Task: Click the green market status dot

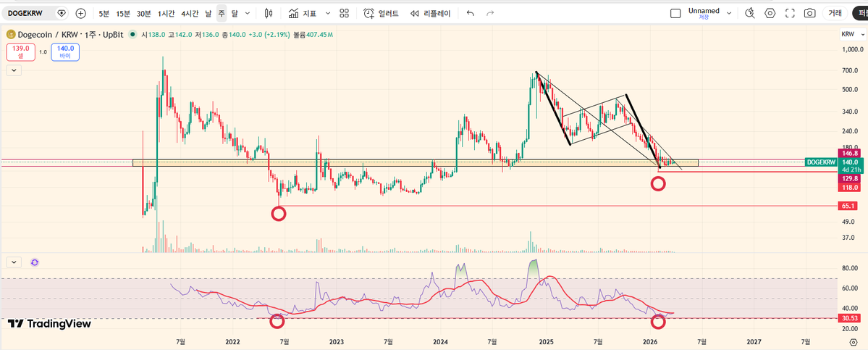Action: [x=132, y=34]
